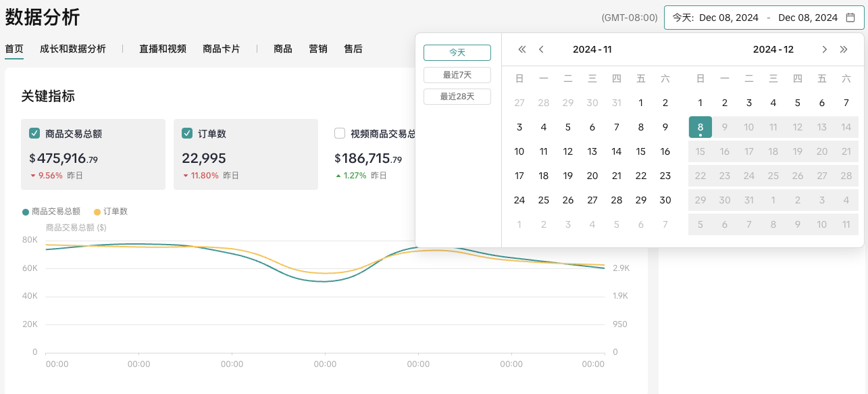The height and width of the screenshot is (394, 868).
Task: Click the 今天 preset button
Action: point(457,53)
